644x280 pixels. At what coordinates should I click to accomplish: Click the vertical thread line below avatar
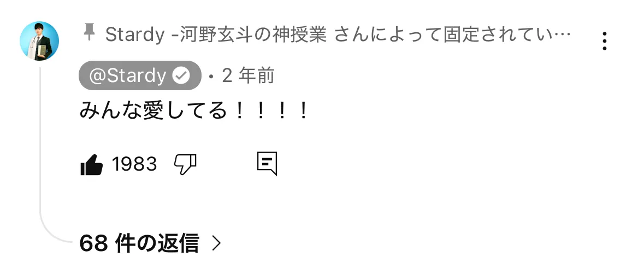tap(40, 140)
